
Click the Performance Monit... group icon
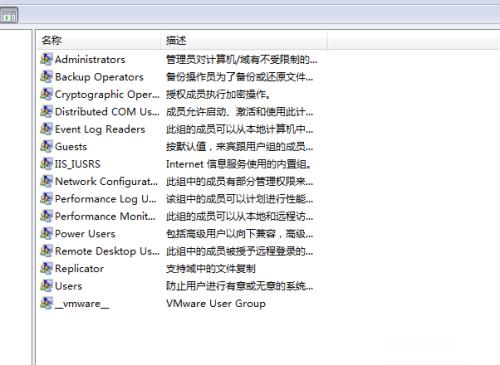click(x=46, y=216)
